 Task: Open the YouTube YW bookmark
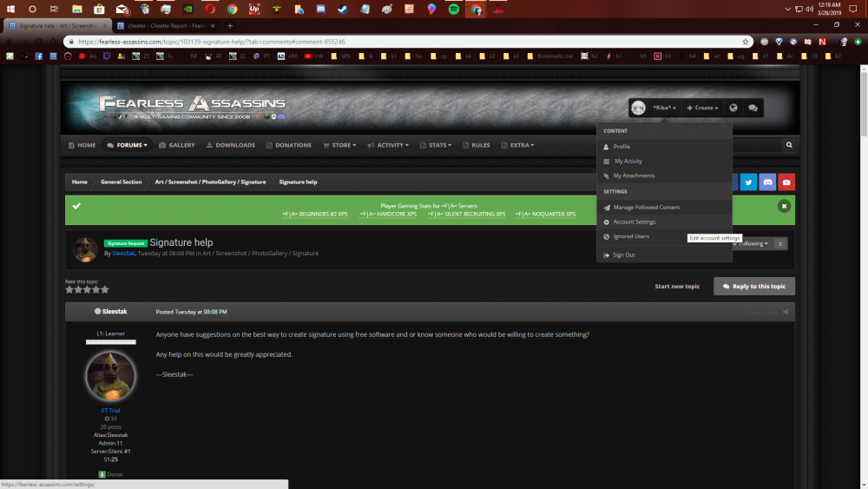pyautogui.click(x=313, y=56)
